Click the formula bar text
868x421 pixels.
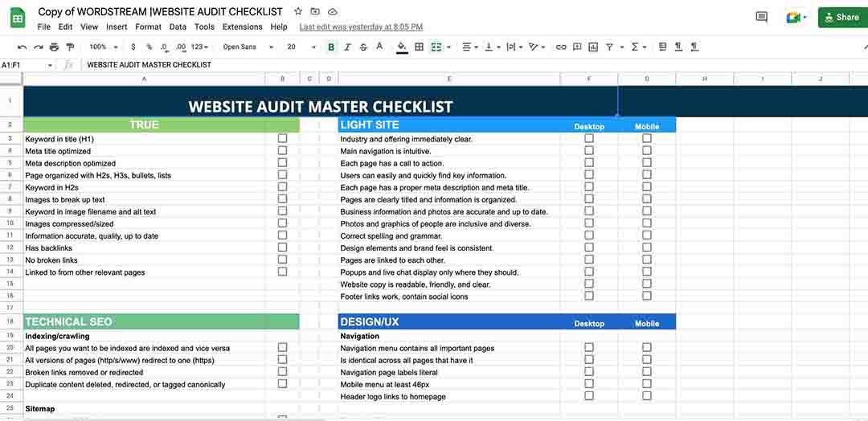pyautogui.click(x=149, y=65)
